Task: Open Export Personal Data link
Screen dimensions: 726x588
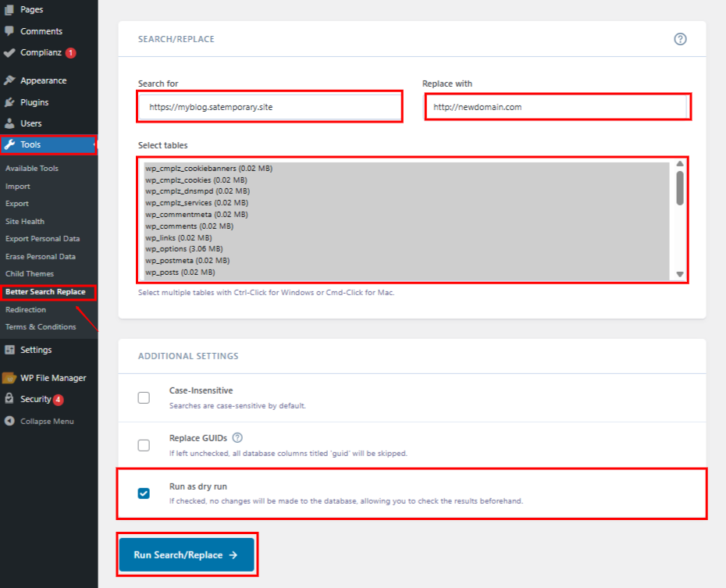Action: (43, 239)
